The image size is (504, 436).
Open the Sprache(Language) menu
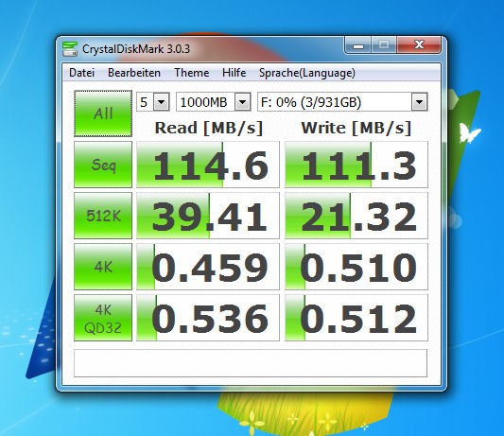(x=307, y=73)
